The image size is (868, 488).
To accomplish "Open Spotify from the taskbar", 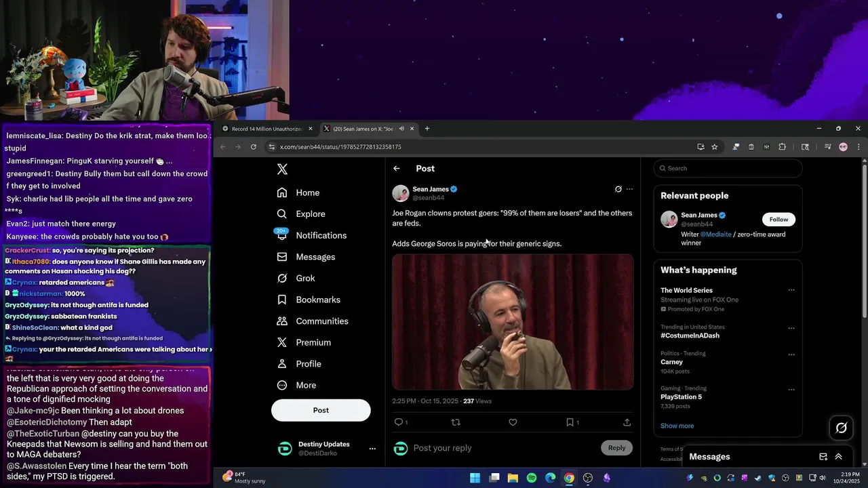I will click(532, 478).
